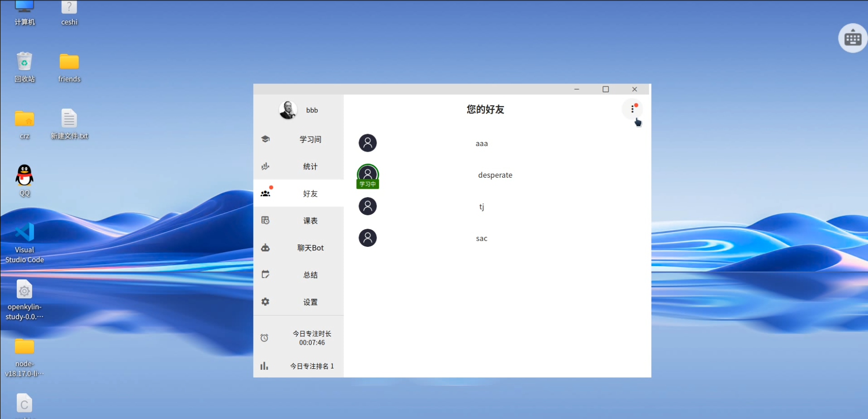Viewport: 868px width, 419px height.
Task: Click the summary calendar icon beside 总结
Action: click(265, 275)
